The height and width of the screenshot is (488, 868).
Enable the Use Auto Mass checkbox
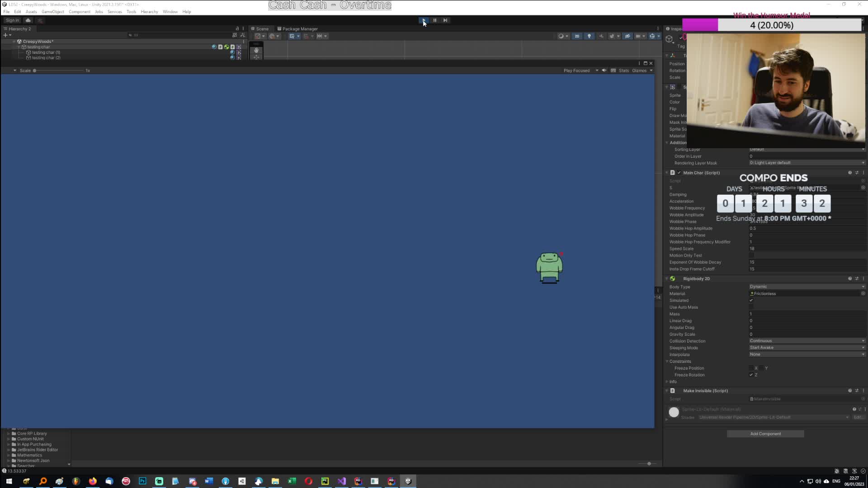pos(751,307)
